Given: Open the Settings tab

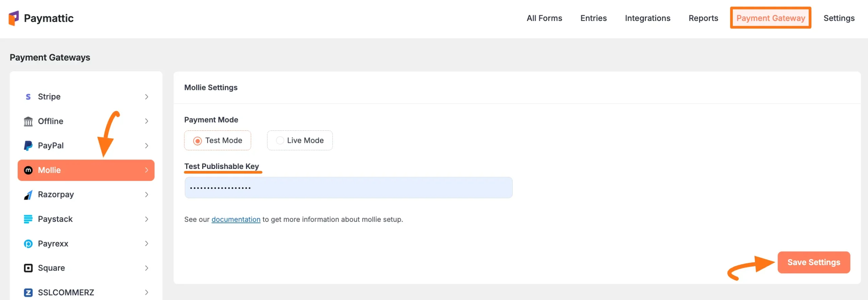Looking at the screenshot, I should 839,18.
